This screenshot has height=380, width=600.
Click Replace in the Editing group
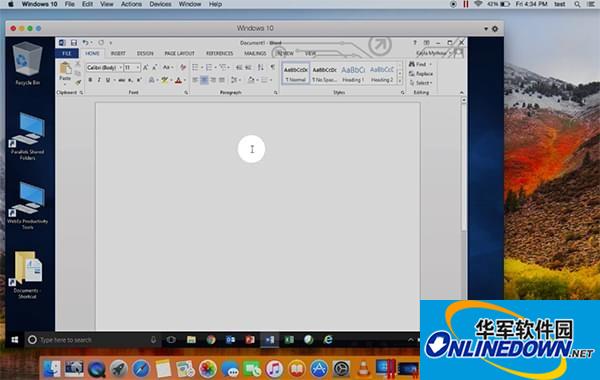[421, 73]
